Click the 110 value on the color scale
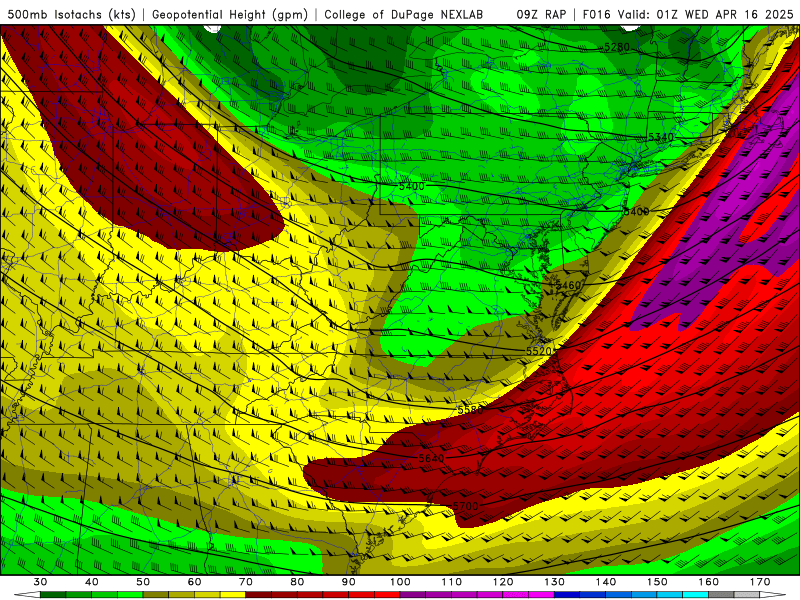800x600 pixels. (x=452, y=582)
